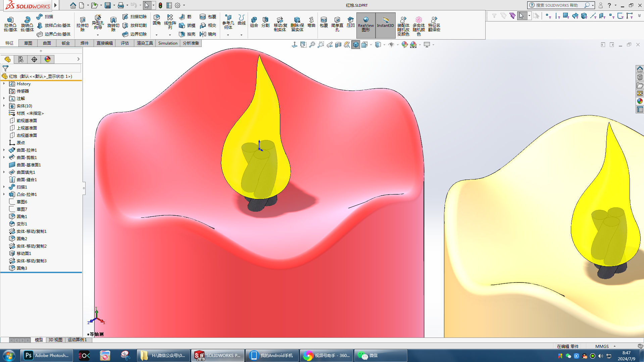Toggle the vertex selection filter

coord(548,16)
